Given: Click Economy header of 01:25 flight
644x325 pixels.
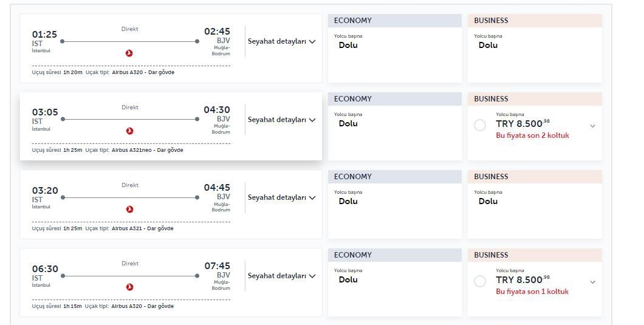Looking at the screenshot, I should pos(395,21).
